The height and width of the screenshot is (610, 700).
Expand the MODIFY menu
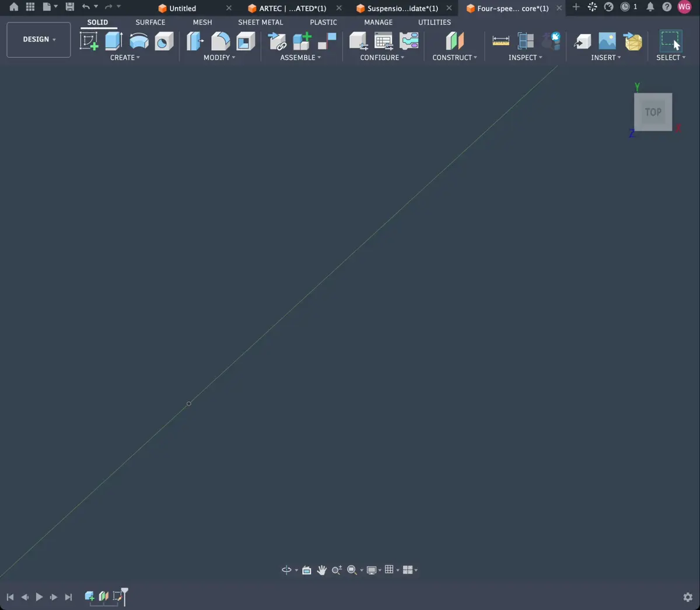click(219, 58)
